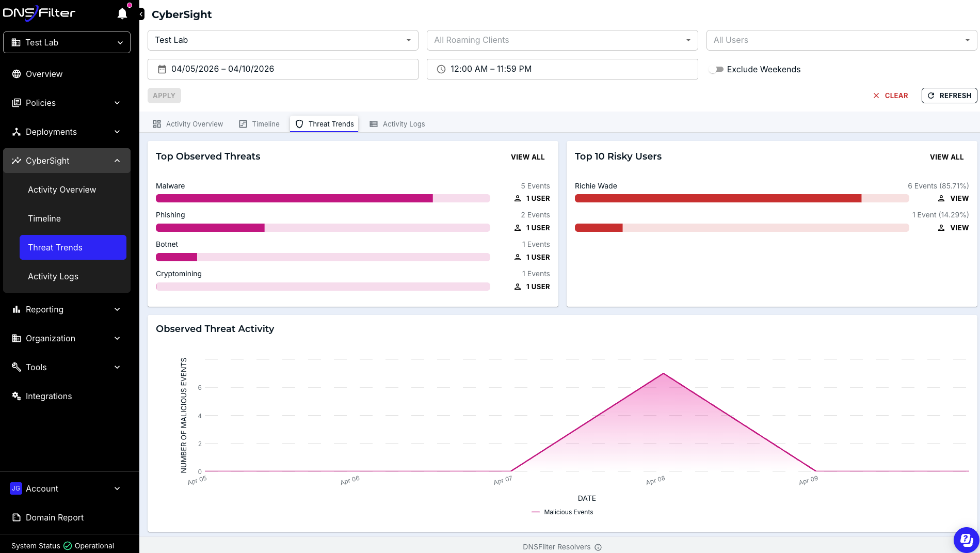Click the Phishing threat progress bar
Viewport: 980px width, 553px height.
(323, 228)
